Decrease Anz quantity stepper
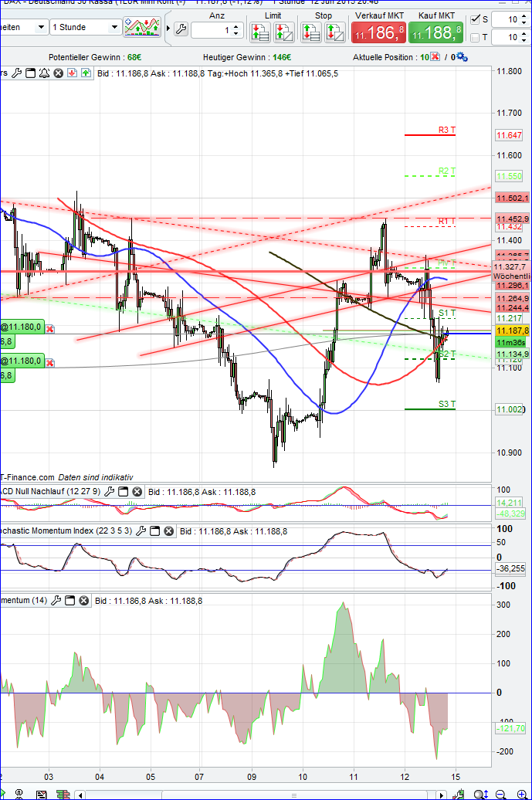Screen dimensions: 532x800 [236, 34]
